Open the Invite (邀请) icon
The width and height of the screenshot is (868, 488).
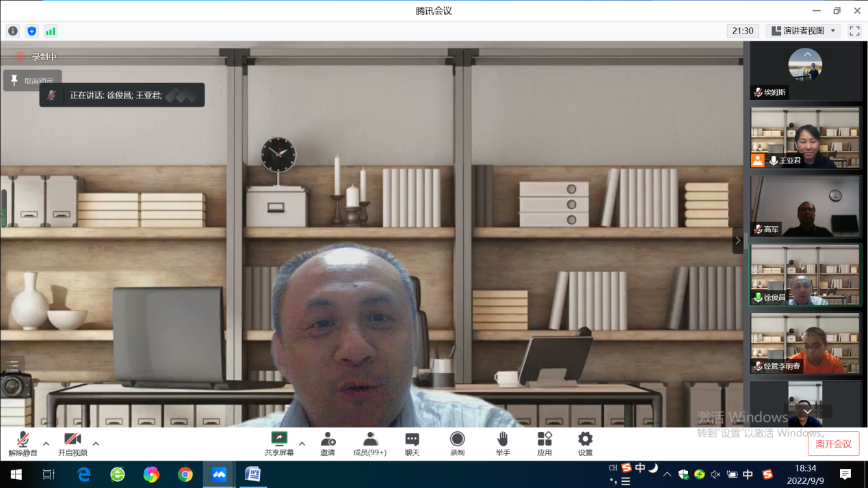click(x=328, y=439)
